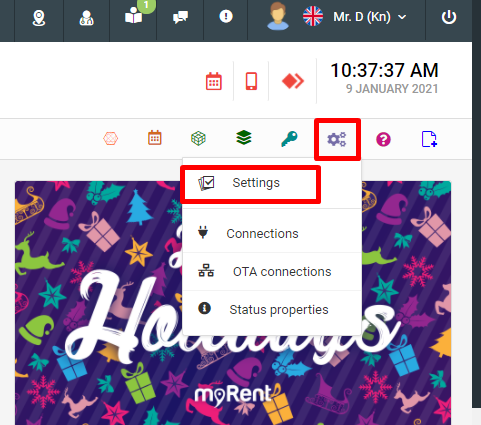Click the exclamation alert icon
The height and width of the screenshot is (425, 481).
tap(226, 16)
